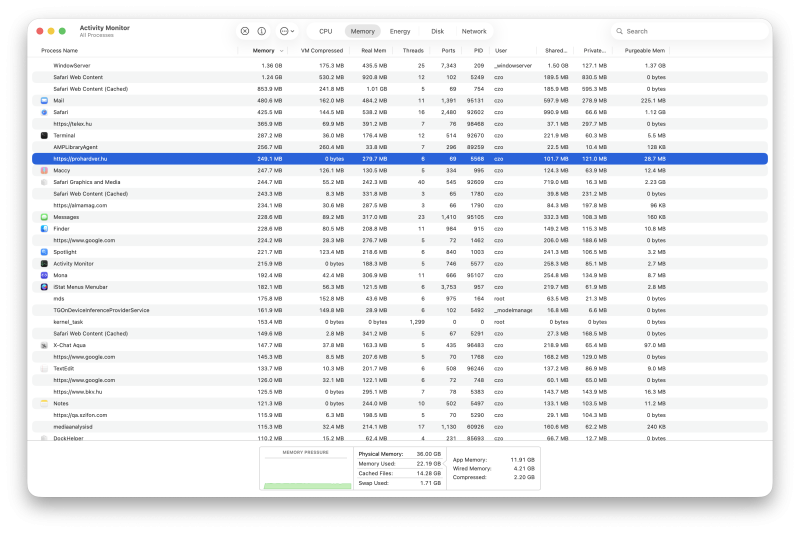The height and width of the screenshot is (533, 800).
Task: Sort by Purgeable Mem column header
Action: point(645,50)
